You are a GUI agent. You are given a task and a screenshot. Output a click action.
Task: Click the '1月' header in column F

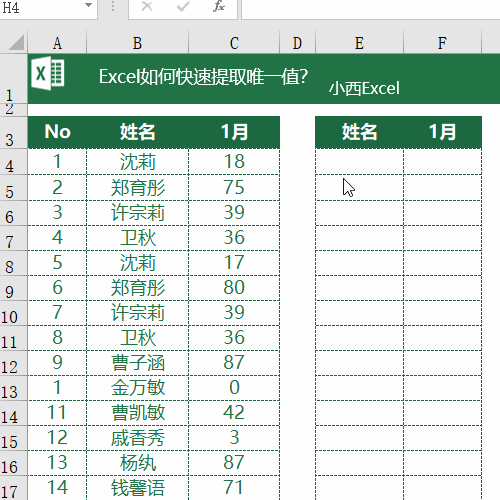pyautogui.click(x=442, y=132)
